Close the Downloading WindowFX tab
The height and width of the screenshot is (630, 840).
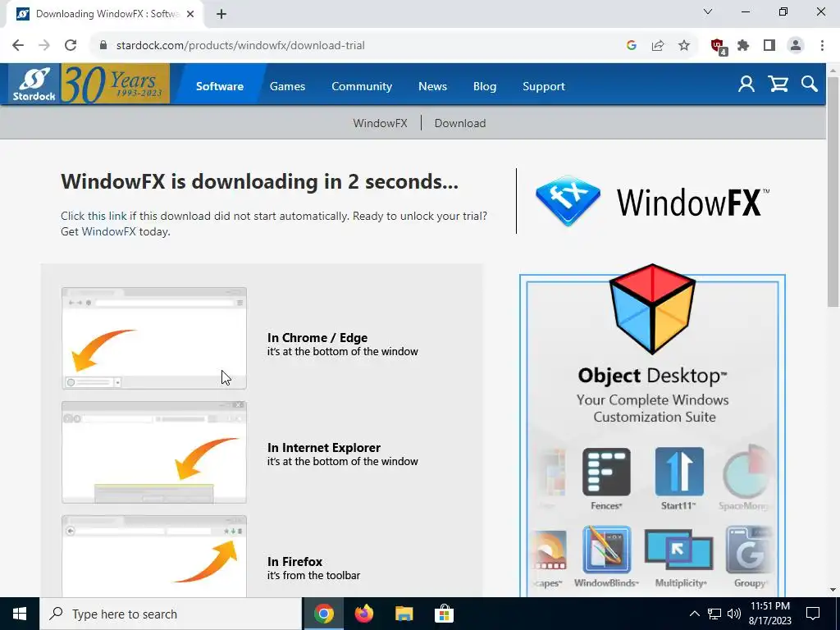tap(190, 14)
